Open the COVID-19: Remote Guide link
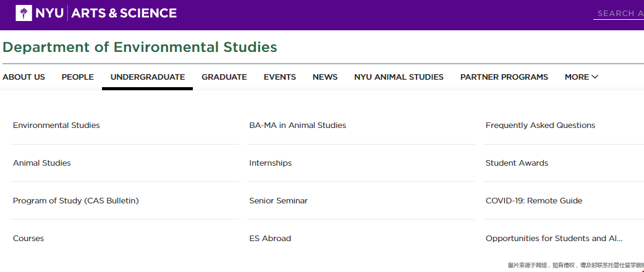The width and height of the screenshot is (644, 272). 534,201
